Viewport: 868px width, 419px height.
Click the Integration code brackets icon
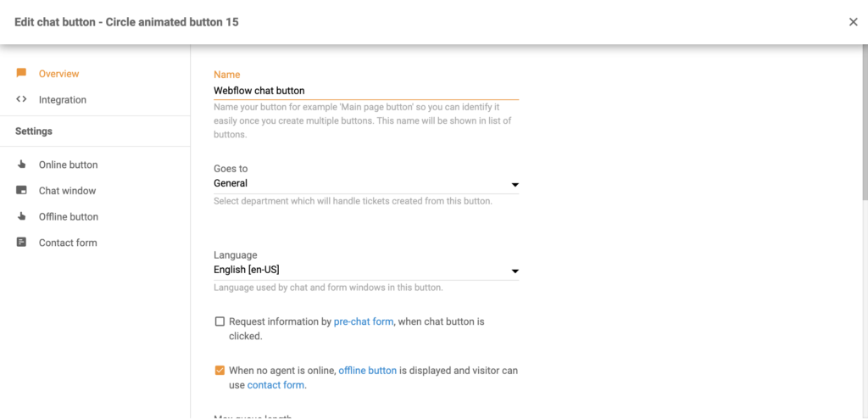(21, 99)
